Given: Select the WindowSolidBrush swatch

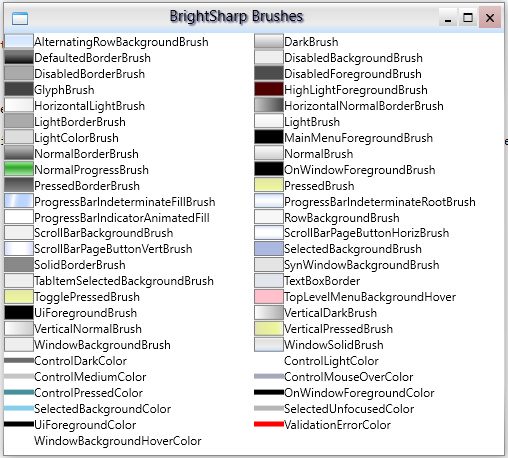Looking at the screenshot, I should [269, 345].
